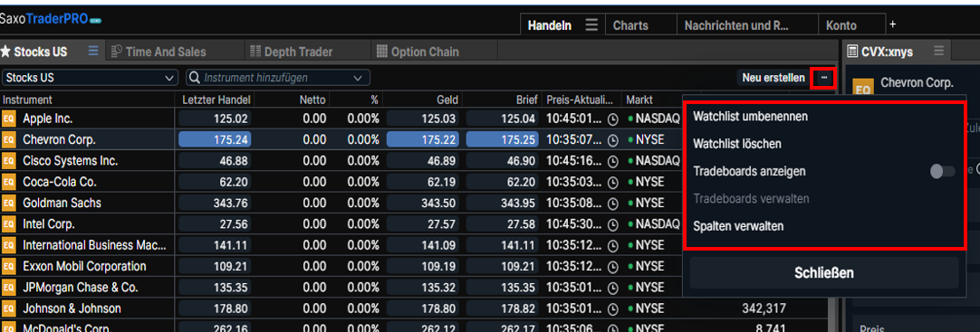Click the EQ icon next to Cisco Systems Inc.

point(9,161)
